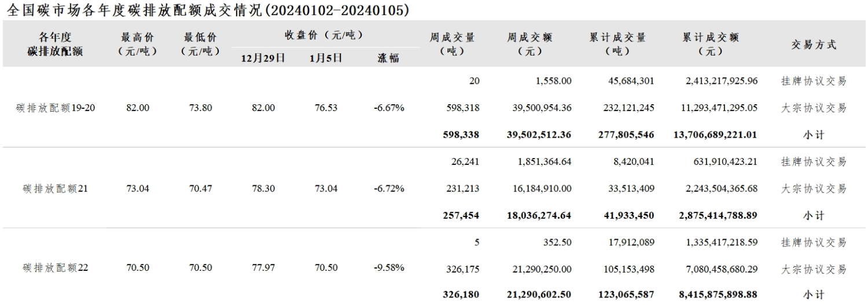The image size is (868, 305).
Task: Click the 598,338 weekly volume subtotal
Action: [x=462, y=135]
